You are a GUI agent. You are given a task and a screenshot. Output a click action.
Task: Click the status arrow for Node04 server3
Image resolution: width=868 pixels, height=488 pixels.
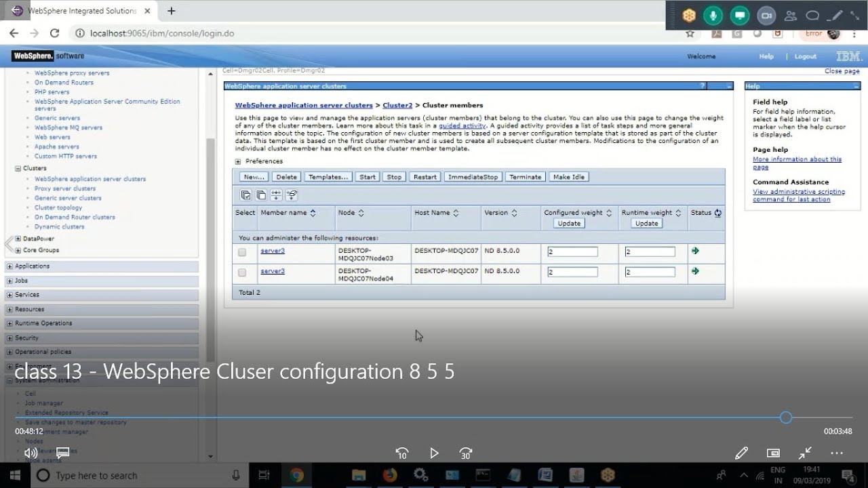[x=695, y=271]
